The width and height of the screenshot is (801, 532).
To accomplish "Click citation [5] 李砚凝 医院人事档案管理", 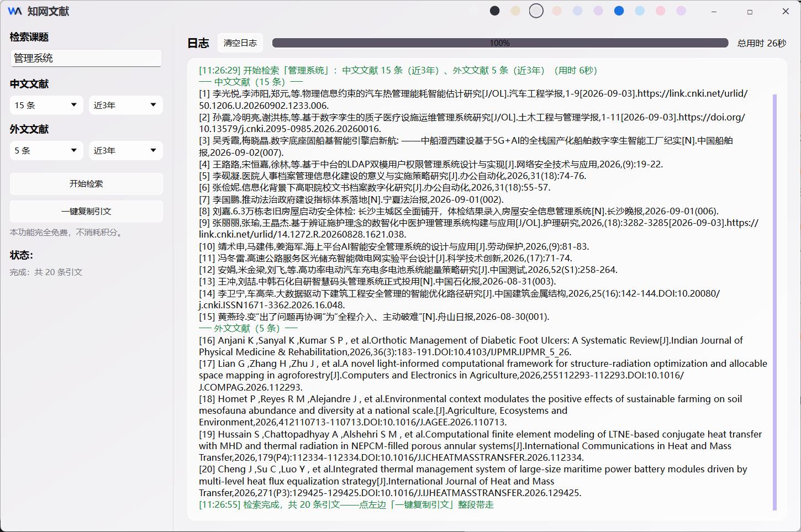I will [393, 176].
